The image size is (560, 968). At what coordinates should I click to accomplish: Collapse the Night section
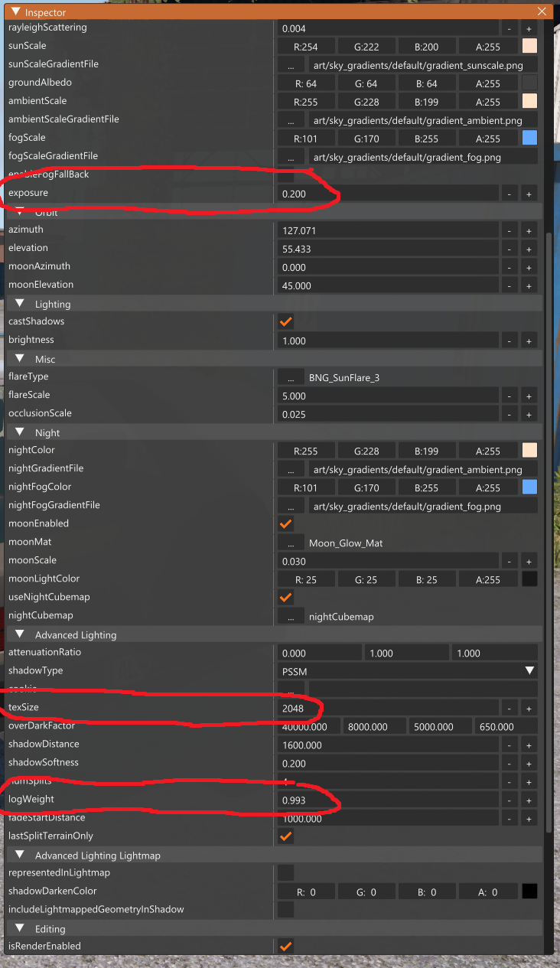tap(19, 432)
